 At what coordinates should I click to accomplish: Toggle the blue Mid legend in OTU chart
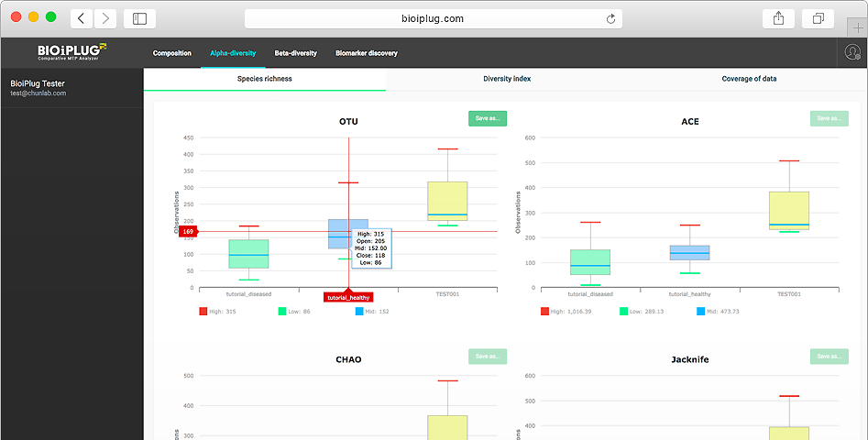[x=359, y=312]
